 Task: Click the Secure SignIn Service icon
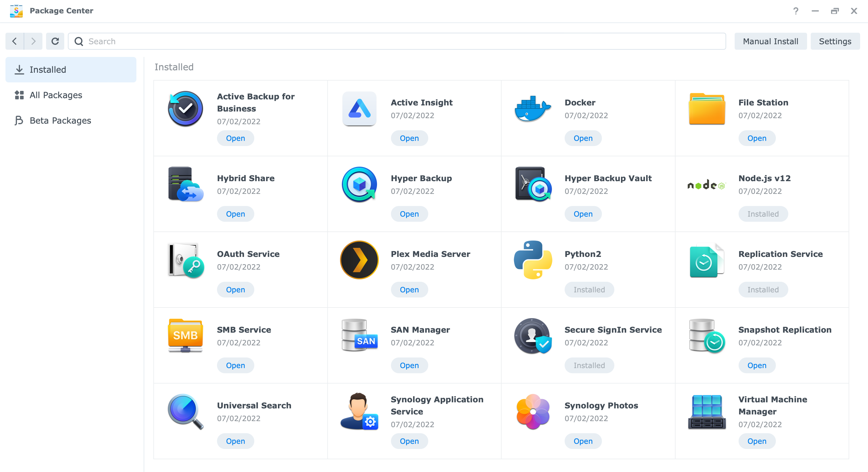coord(533,336)
